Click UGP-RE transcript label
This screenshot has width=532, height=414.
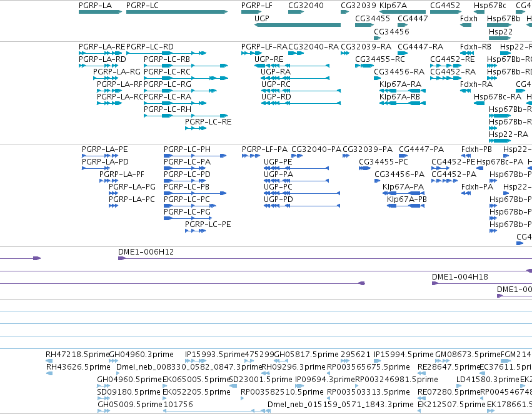click(269, 59)
